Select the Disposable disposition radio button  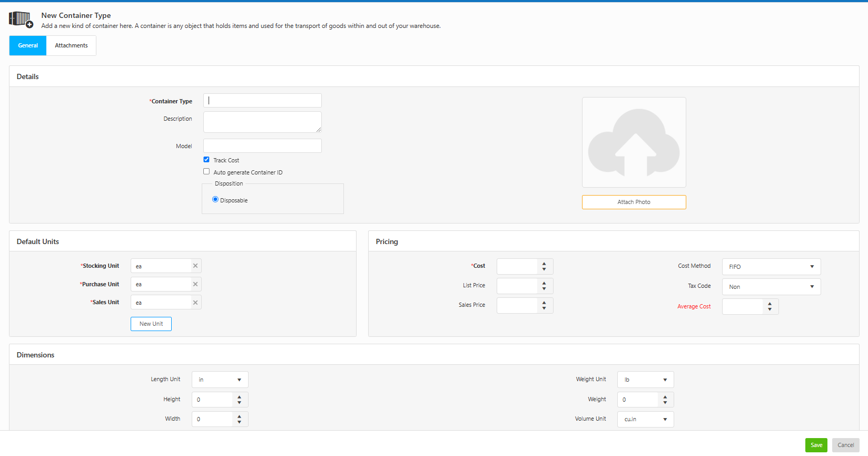coord(215,200)
